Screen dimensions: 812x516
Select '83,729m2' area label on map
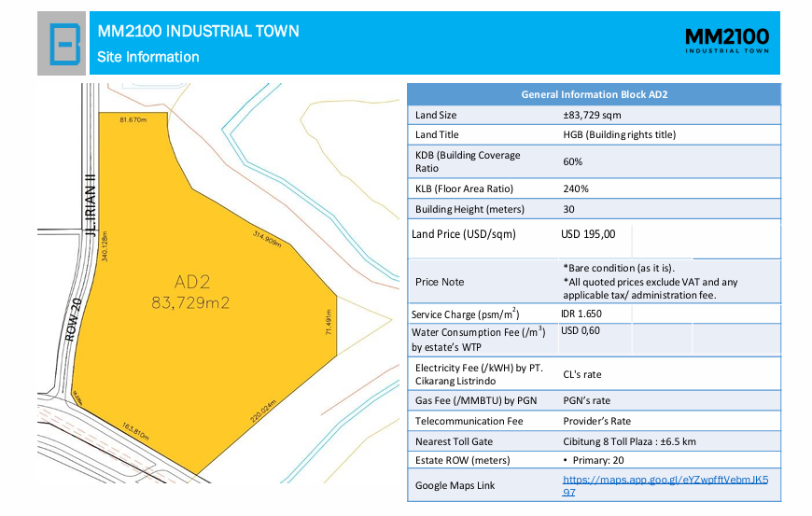[x=190, y=302]
